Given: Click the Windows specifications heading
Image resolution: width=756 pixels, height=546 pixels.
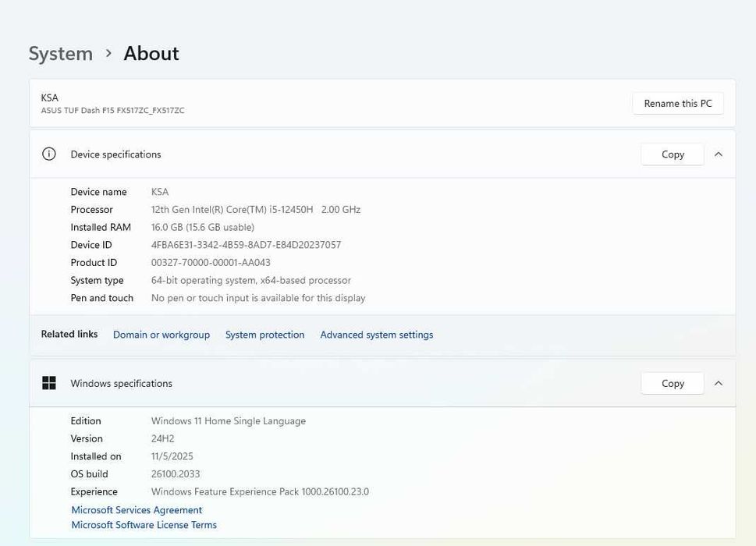Looking at the screenshot, I should [122, 383].
